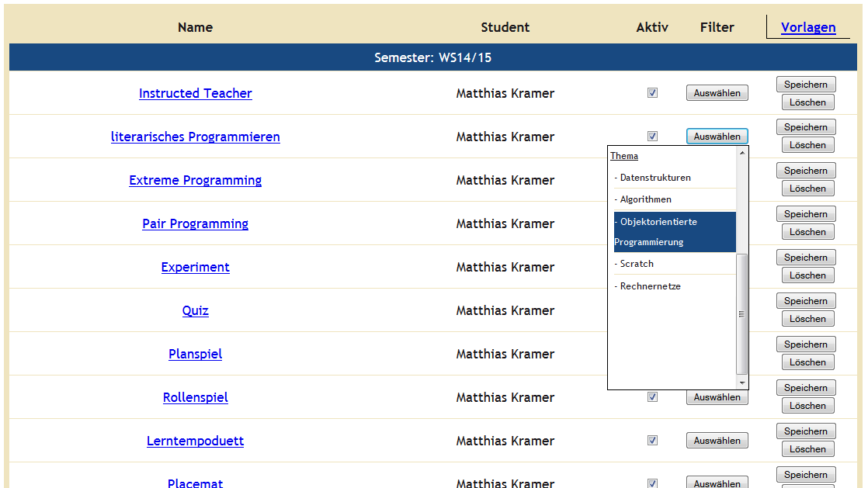
Task: Close the Auswählen filter for literarisches Programmieren
Action: tap(717, 137)
